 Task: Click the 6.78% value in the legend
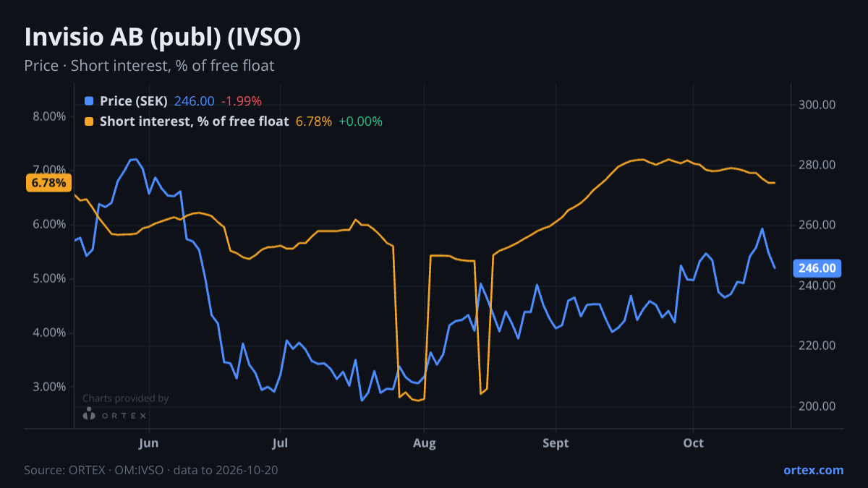[314, 121]
